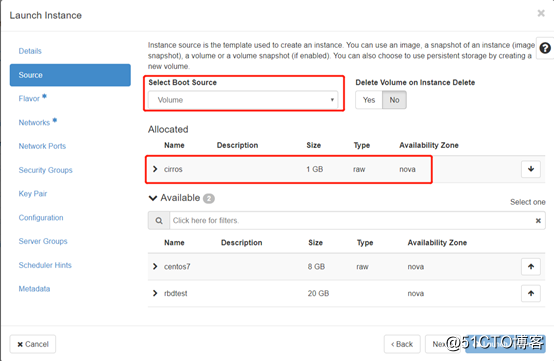The height and width of the screenshot is (361, 554).
Task: Expand the rbdtest row details
Action: (155, 293)
